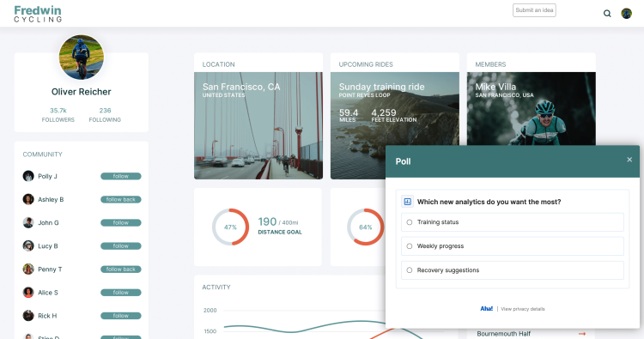Viewport: 644px width, 339px height.
Task: Follow Alice S
Action: pos(121,293)
